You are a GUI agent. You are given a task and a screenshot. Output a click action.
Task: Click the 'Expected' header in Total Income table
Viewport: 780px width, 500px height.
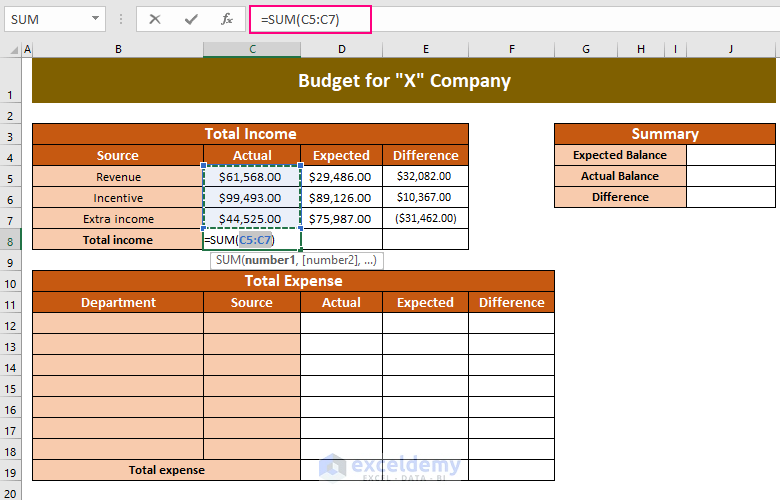341,155
